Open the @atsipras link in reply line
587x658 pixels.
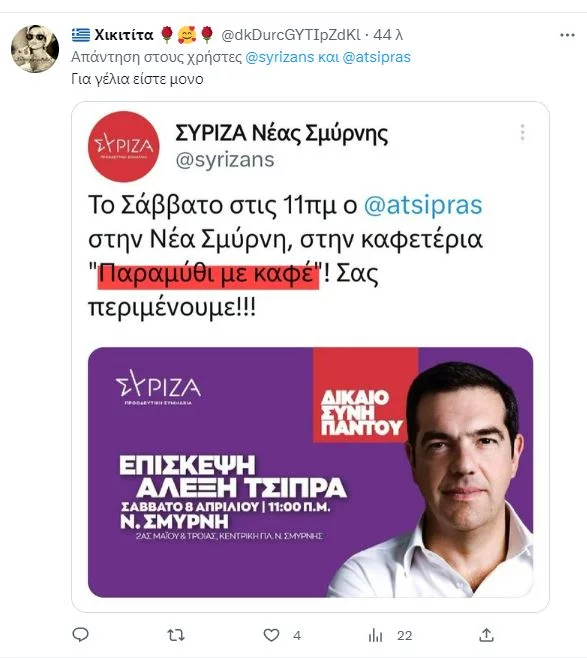coord(376,57)
